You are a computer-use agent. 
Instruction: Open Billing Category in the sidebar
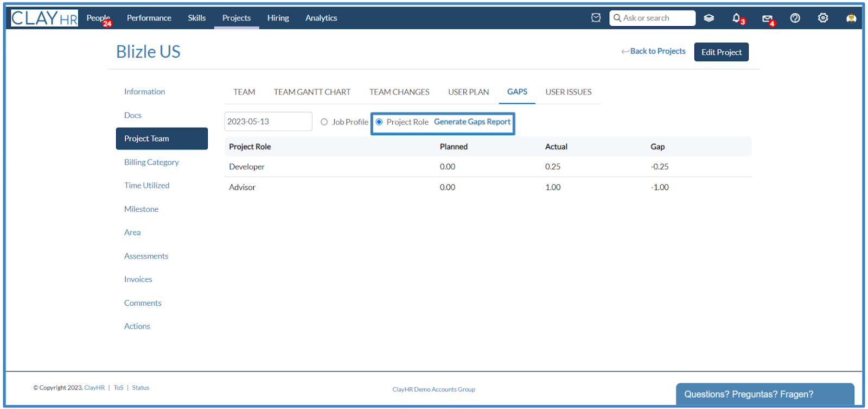(151, 162)
